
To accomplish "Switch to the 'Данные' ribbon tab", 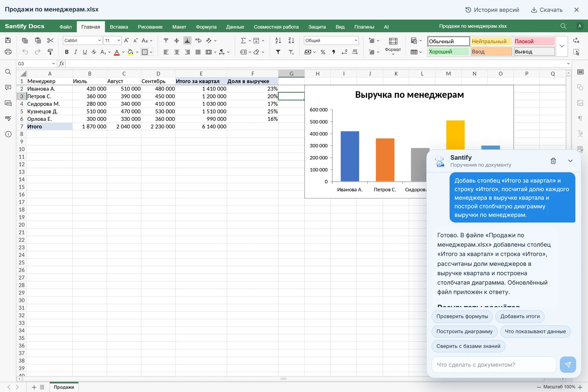I will point(235,27).
